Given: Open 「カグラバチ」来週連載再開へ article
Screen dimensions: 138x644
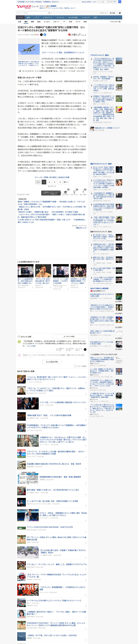Looking at the screenshot, I should pos(63,588).
